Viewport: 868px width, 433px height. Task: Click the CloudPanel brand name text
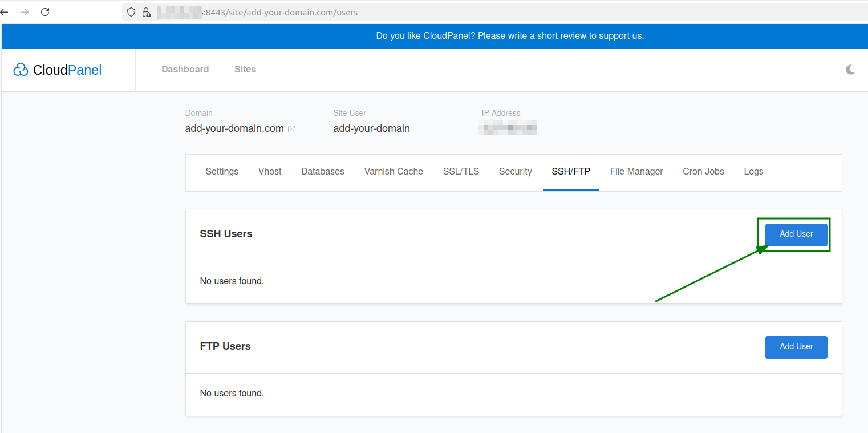(67, 70)
